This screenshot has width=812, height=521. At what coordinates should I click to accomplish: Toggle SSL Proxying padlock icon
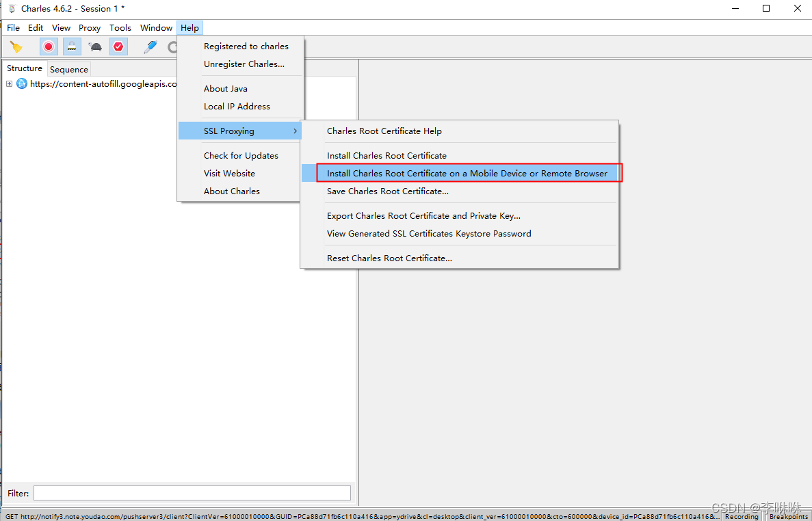click(x=72, y=47)
